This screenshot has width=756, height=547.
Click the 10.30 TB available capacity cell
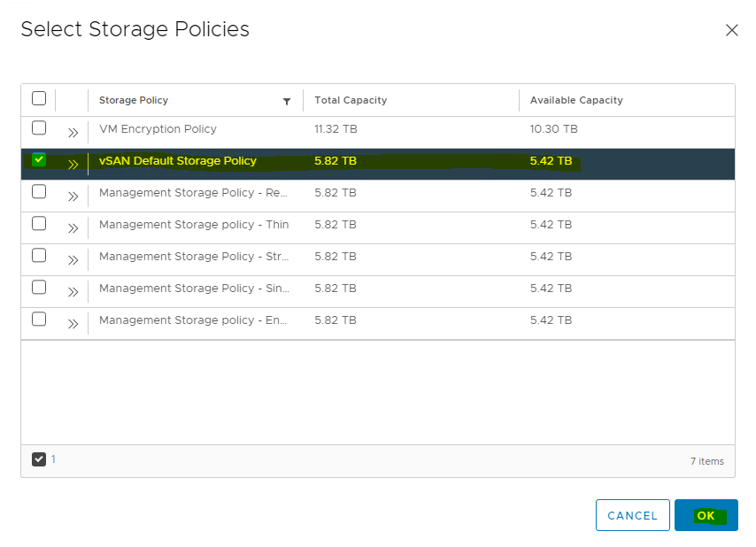pos(553,129)
